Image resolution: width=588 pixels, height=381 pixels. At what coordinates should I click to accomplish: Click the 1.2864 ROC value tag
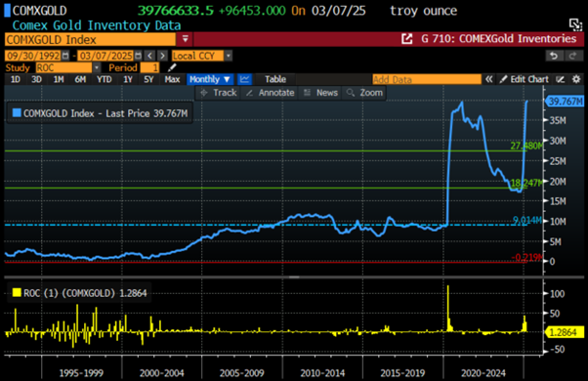565,332
